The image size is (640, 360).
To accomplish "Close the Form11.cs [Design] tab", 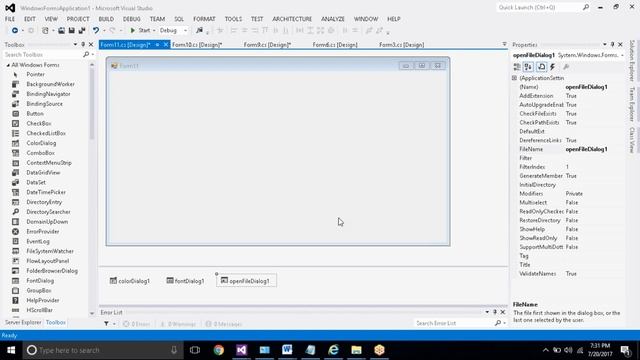I will click(166, 45).
